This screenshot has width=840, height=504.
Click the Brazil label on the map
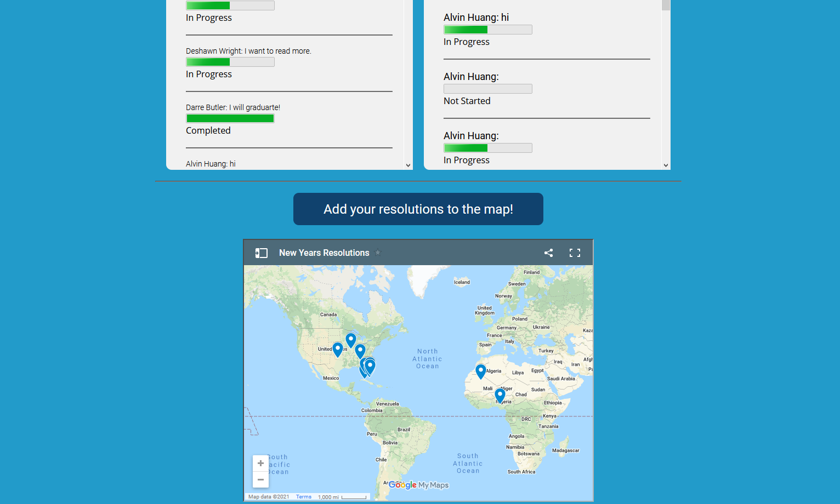point(404,429)
